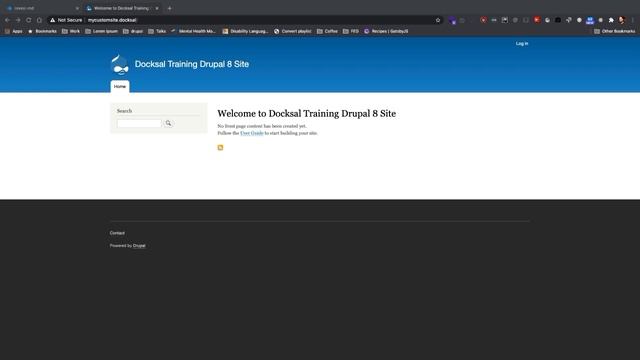Image resolution: width=640 pixels, height=360 pixels.
Task: Open the orange RSS feed icon
Action: 220,147
